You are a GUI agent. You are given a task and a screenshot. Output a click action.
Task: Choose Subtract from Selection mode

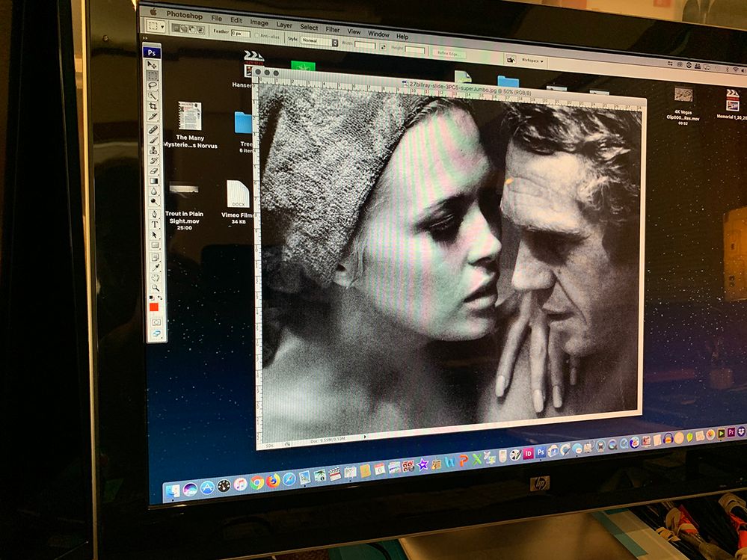tap(192, 29)
